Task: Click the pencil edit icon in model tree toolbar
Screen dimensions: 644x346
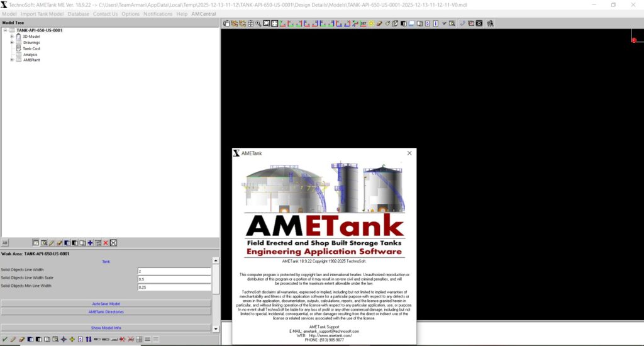Action: [52, 243]
